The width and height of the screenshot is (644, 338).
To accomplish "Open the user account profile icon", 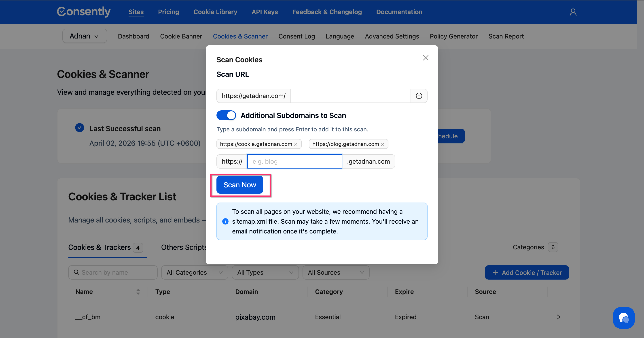I will click(x=573, y=12).
